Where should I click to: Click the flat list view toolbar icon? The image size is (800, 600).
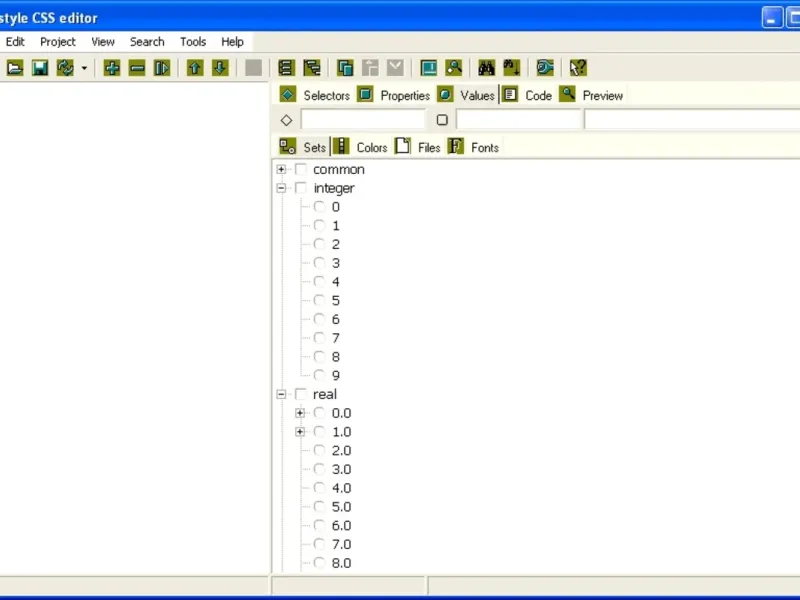(287, 68)
